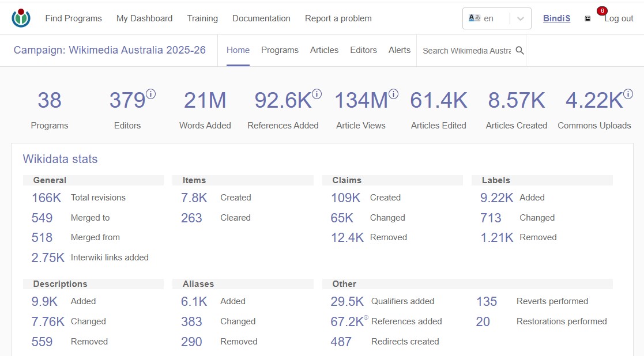Image resolution: width=644 pixels, height=356 pixels.
Task: Open Find Programs in top navigation
Action: [x=74, y=18]
